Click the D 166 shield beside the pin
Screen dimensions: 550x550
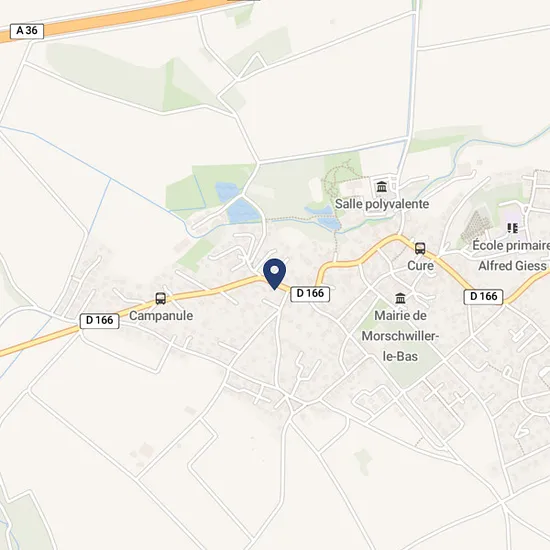click(x=310, y=294)
